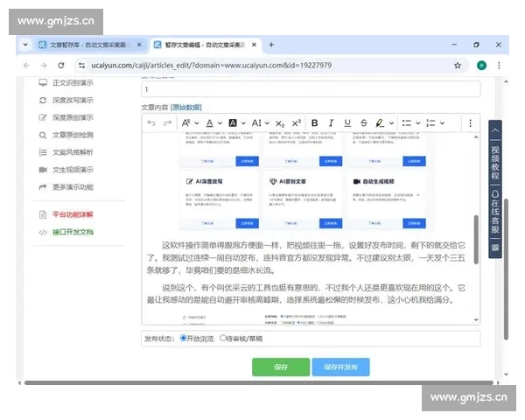The width and height of the screenshot is (525, 420).
Task: Insert a numbered list
Action: (x=430, y=123)
